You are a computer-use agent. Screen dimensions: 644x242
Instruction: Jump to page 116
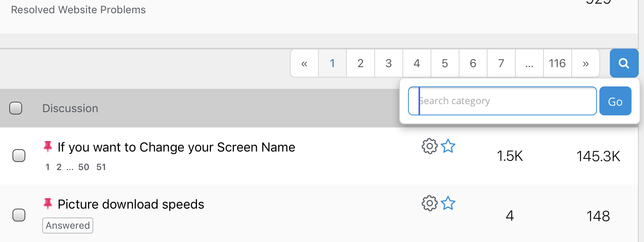point(558,63)
